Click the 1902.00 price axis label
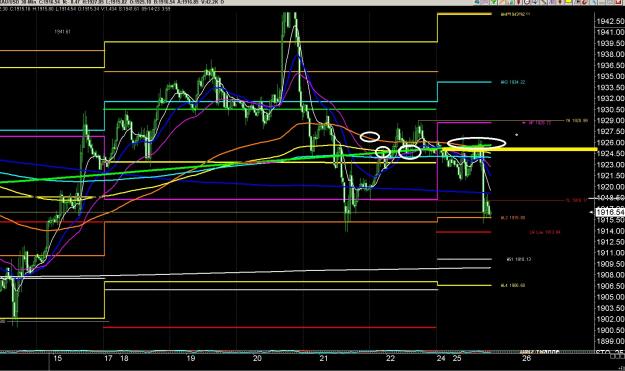 (x=610, y=319)
